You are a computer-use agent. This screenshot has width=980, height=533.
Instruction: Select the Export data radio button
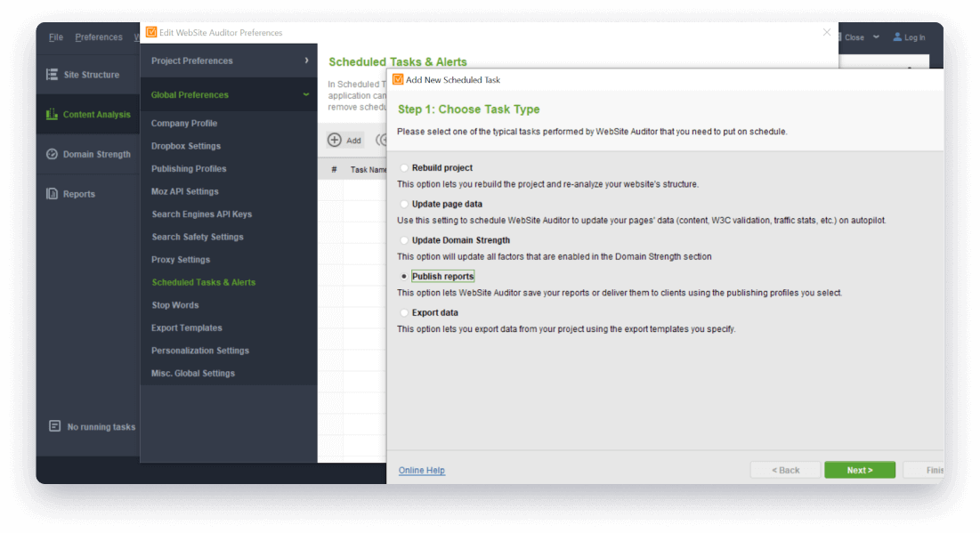[x=404, y=312]
